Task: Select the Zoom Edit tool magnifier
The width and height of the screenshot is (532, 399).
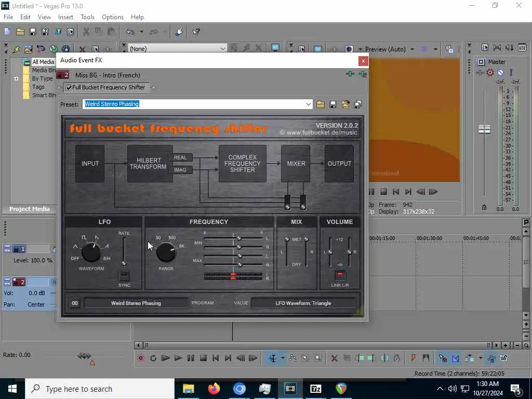Action: (317, 358)
